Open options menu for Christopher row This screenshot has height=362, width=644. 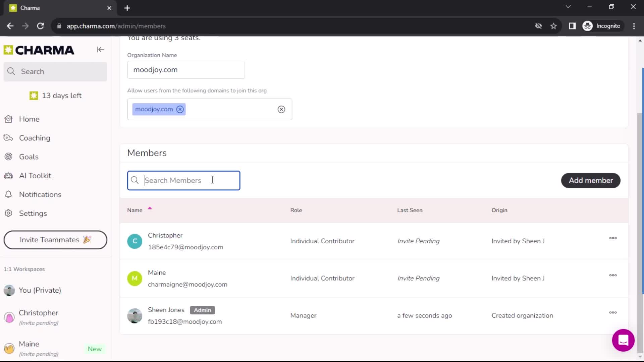point(613,238)
